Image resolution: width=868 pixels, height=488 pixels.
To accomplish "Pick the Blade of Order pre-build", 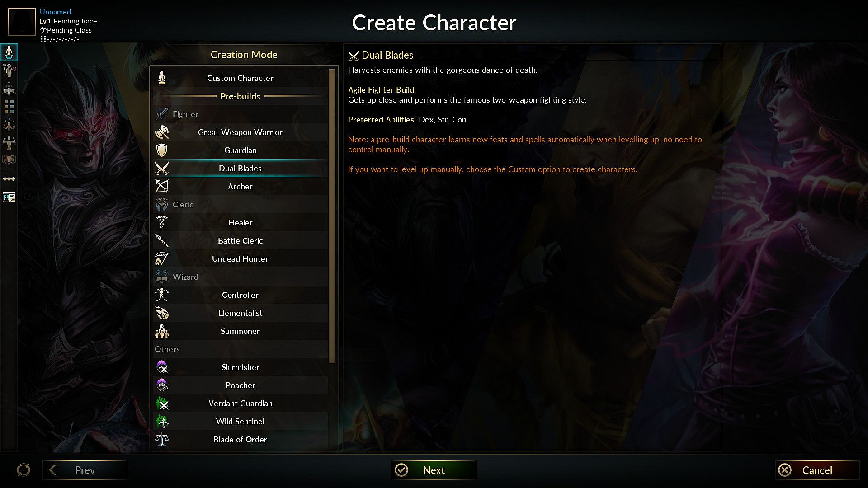I will [x=240, y=439].
